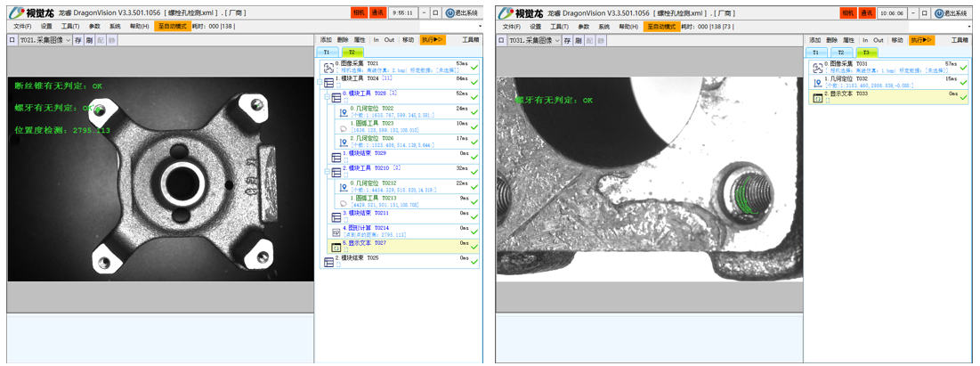Click the 几何定位 T0212 locate icon in left window
980x366 pixels.
(343, 187)
